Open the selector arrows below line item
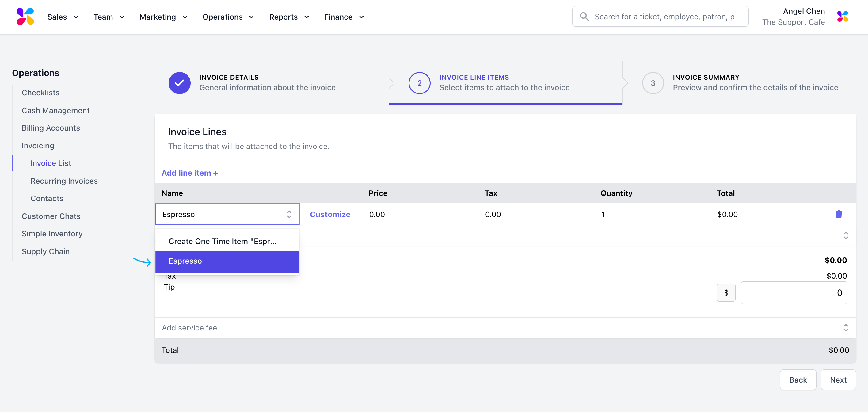 tap(845, 235)
